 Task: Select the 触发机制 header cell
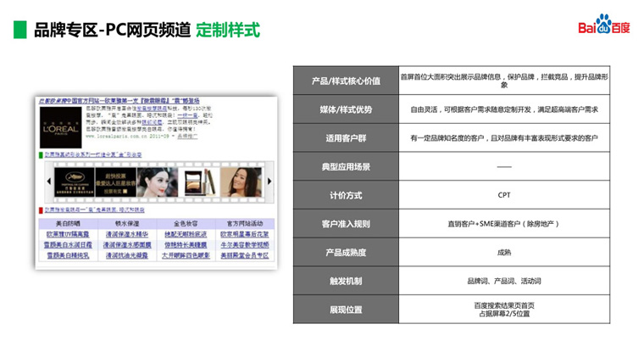point(346,281)
